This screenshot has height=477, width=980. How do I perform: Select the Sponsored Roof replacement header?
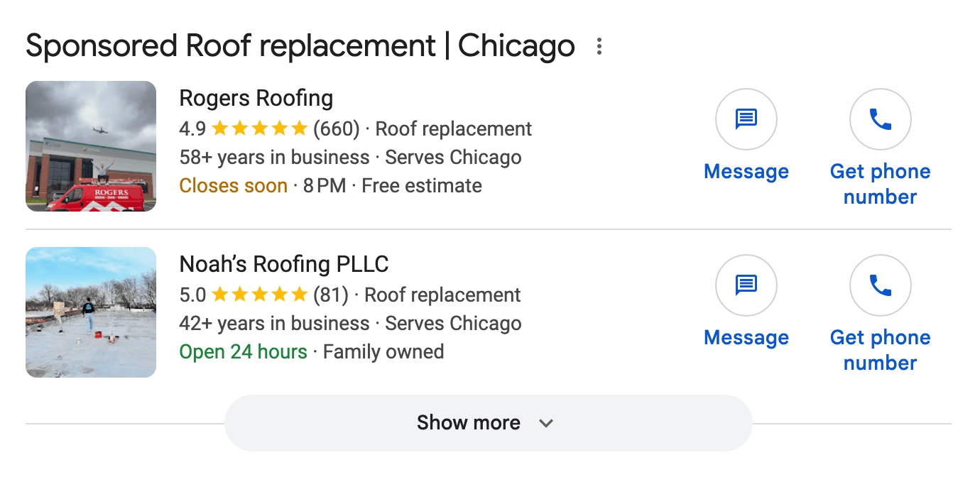tap(300, 45)
